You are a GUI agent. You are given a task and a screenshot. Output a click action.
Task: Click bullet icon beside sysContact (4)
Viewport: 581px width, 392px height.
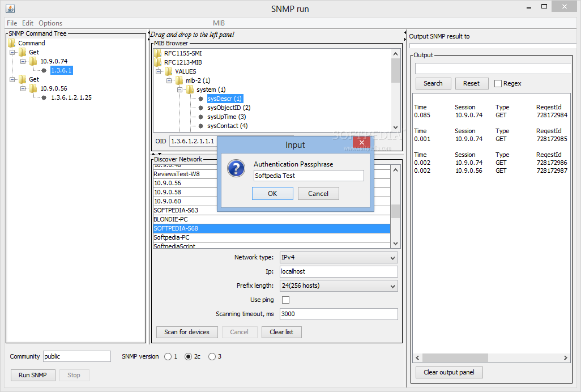pyautogui.click(x=201, y=126)
